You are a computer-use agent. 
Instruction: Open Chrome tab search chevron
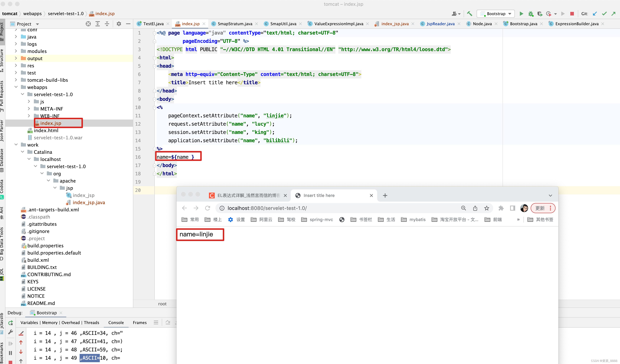[x=550, y=195]
